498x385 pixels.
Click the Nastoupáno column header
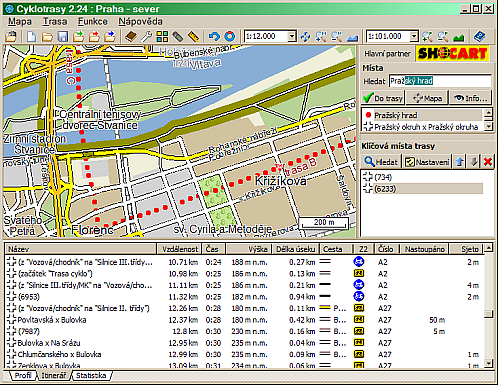(x=424, y=249)
